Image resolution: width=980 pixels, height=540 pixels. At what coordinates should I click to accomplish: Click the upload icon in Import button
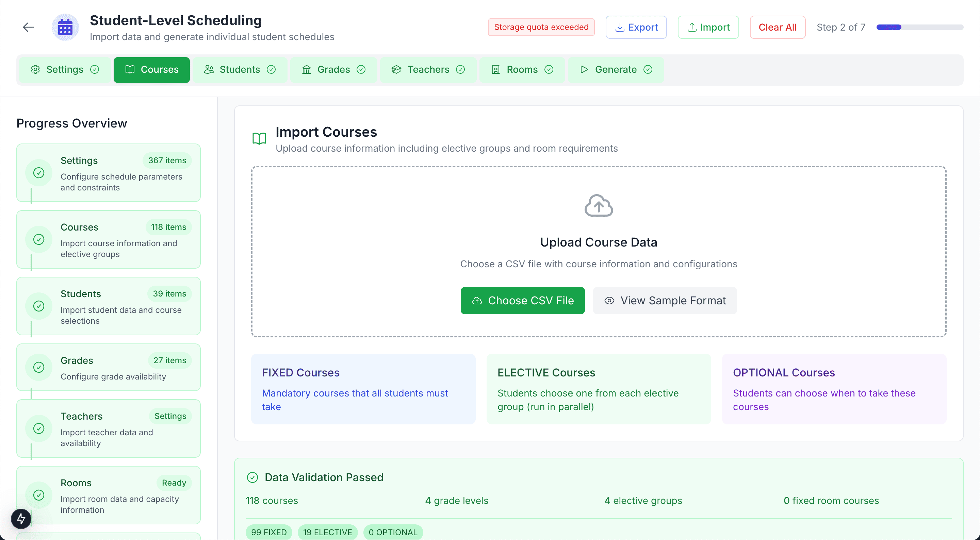point(692,28)
